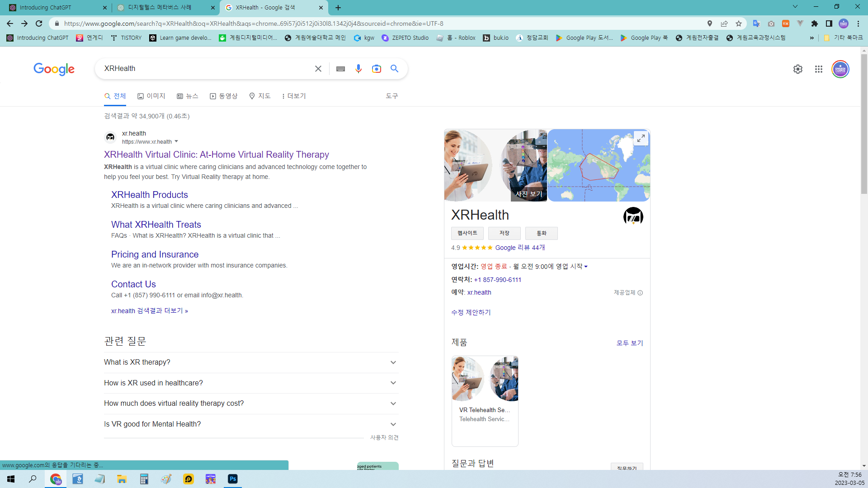This screenshot has height=488, width=868.
Task: Expand 'How is XR used in healthcare?'
Action: [x=251, y=383]
